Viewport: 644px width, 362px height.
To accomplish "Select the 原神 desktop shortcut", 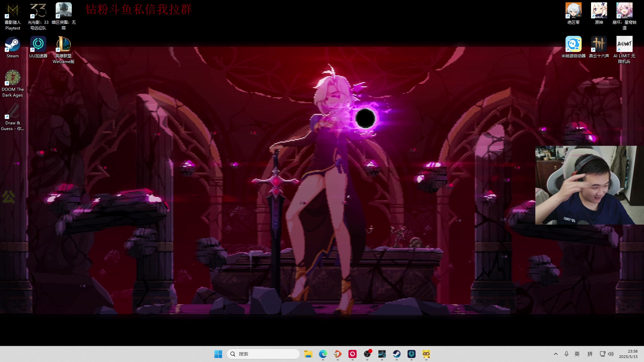I will [x=599, y=14].
